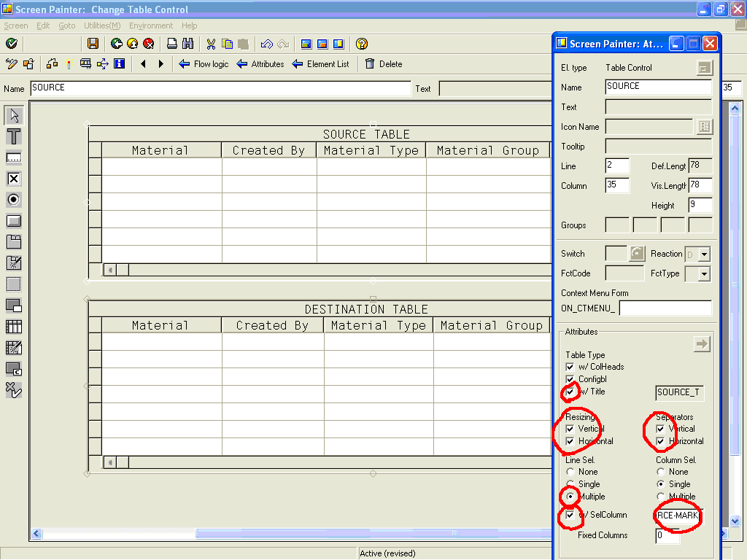Image resolution: width=747 pixels, height=560 pixels.
Task: Open the Find function from the toolbar
Action: click(x=188, y=44)
